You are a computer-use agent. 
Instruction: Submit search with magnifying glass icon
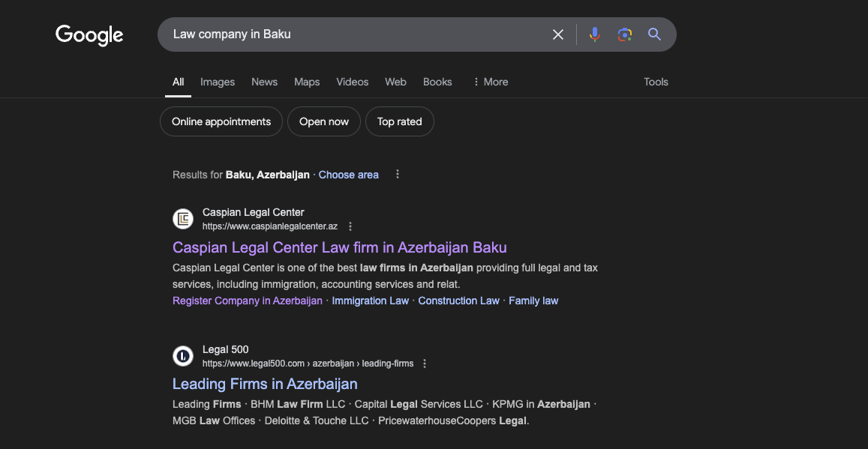pos(654,34)
